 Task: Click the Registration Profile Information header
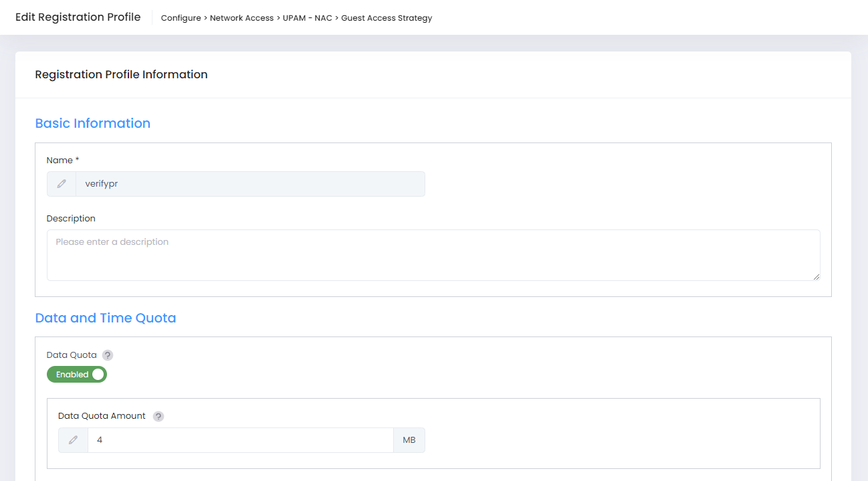tap(121, 74)
